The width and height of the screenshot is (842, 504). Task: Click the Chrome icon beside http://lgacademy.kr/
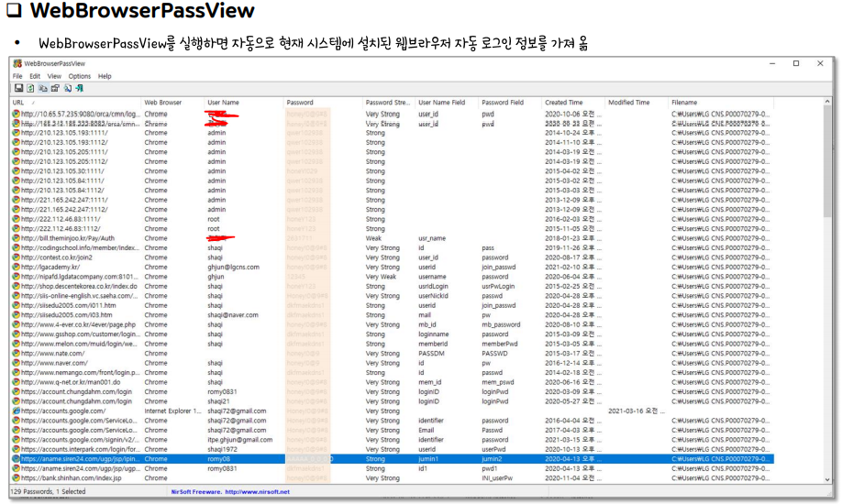17,267
